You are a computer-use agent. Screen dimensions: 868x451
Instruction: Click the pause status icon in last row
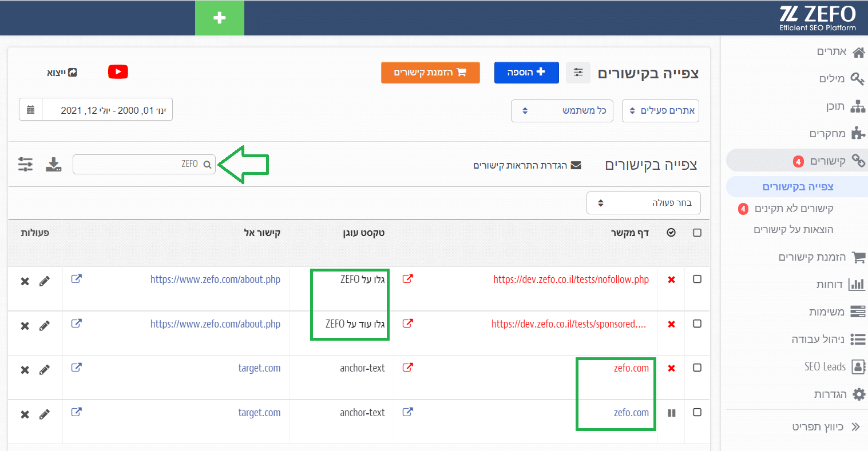(672, 413)
